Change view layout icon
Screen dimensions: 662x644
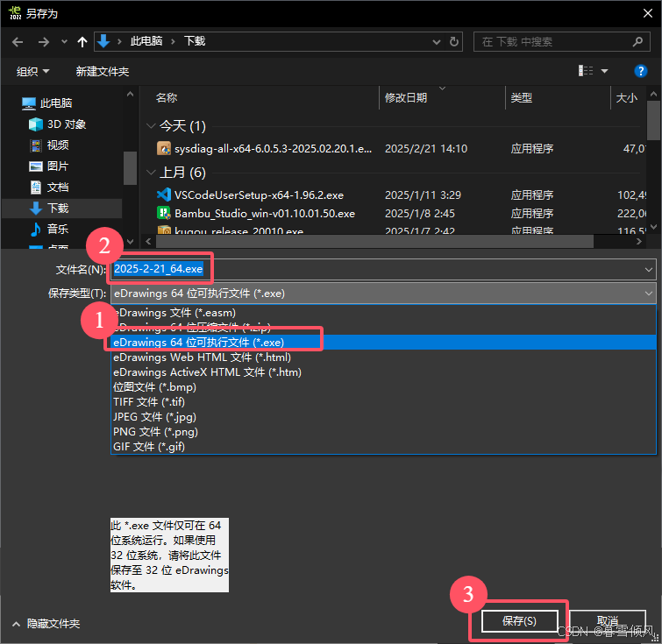586,71
